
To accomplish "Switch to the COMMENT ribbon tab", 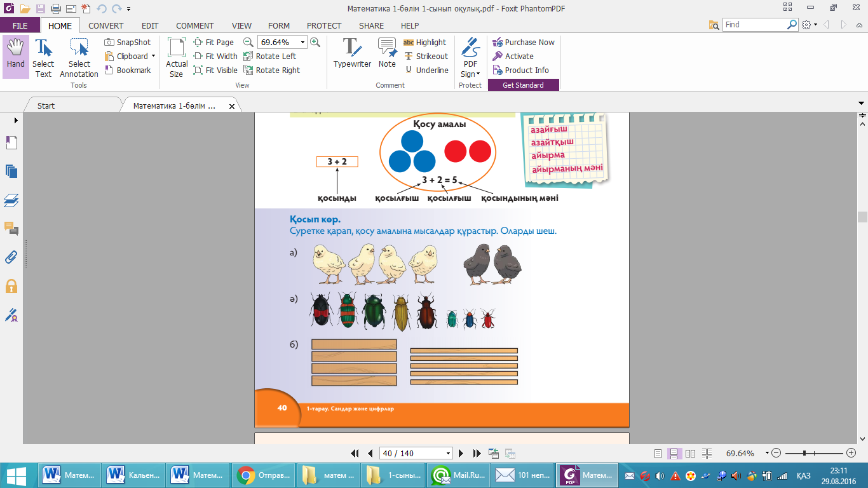I will [194, 26].
